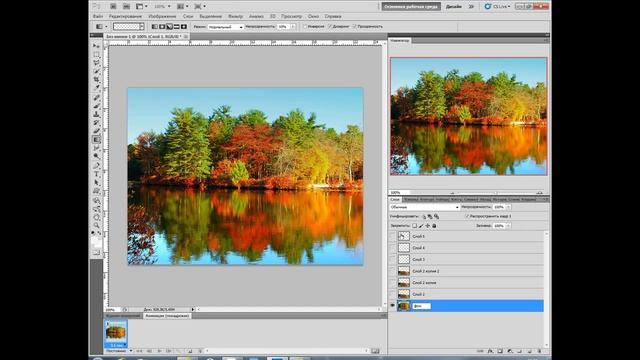Open the CS Live button
This screenshot has width=640, height=360.
tap(497, 7)
